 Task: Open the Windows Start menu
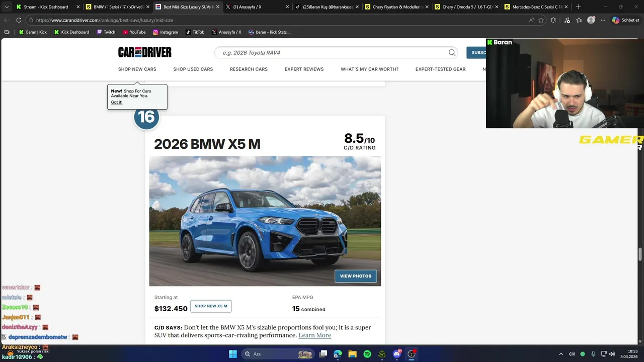pyautogui.click(x=233, y=354)
